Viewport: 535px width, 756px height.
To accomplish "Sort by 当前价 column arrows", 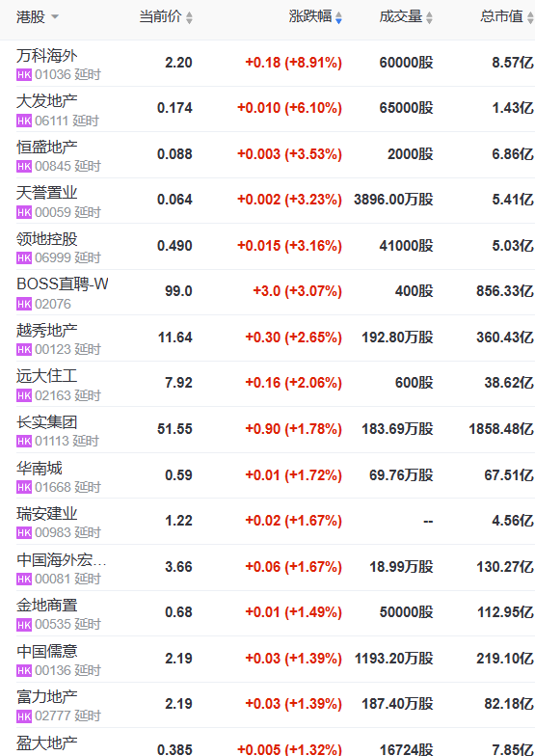I will point(189,17).
